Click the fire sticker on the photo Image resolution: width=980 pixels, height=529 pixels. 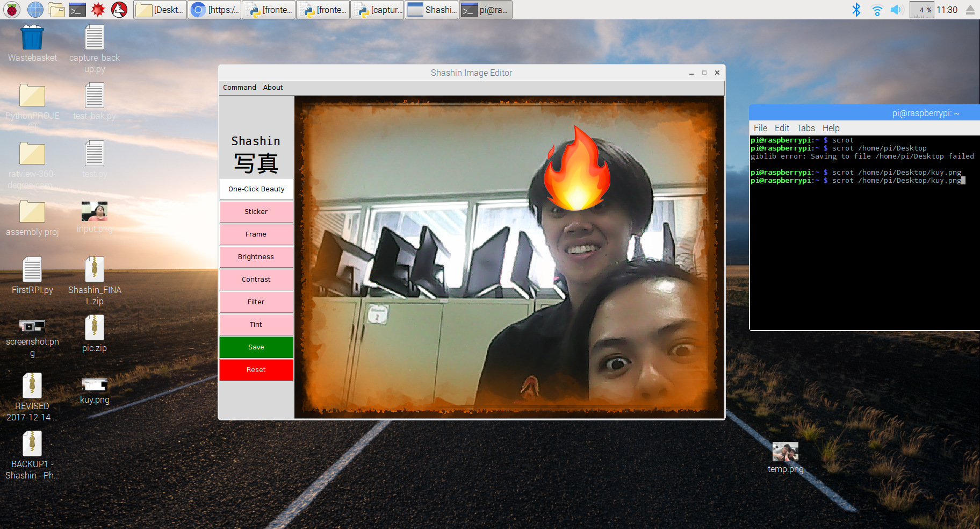pyautogui.click(x=577, y=169)
